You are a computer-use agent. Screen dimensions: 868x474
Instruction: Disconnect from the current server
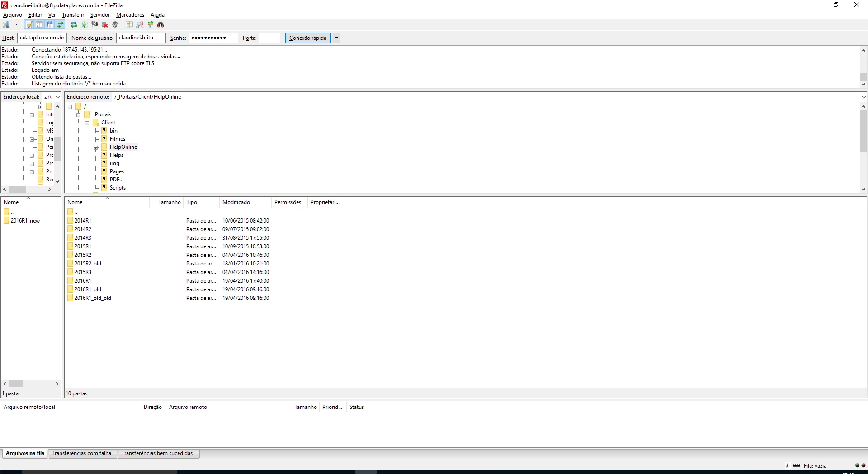(x=105, y=24)
